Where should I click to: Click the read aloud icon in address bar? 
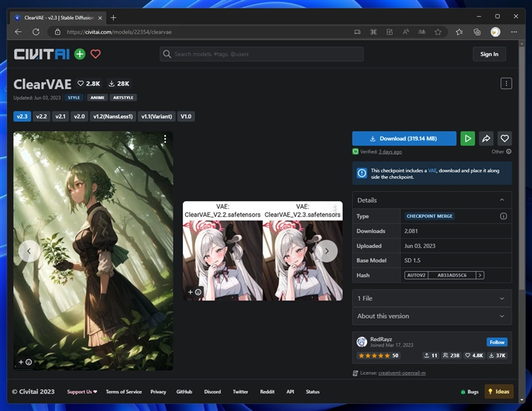pyautogui.click(x=405, y=32)
